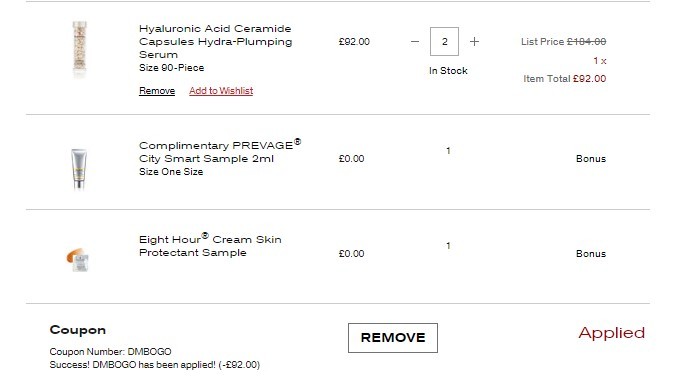The height and width of the screenshot is (380, 678).
Task: Click the Bonus label for the Eight Hour Cream
Action: click(591, 254)
